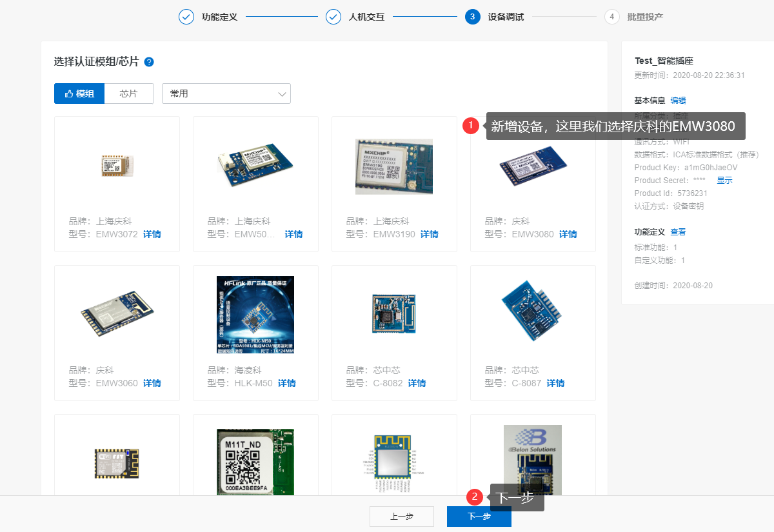Open 详情 for C-8082
Screen dimensions: 774x532
click(x=417, y=383)
